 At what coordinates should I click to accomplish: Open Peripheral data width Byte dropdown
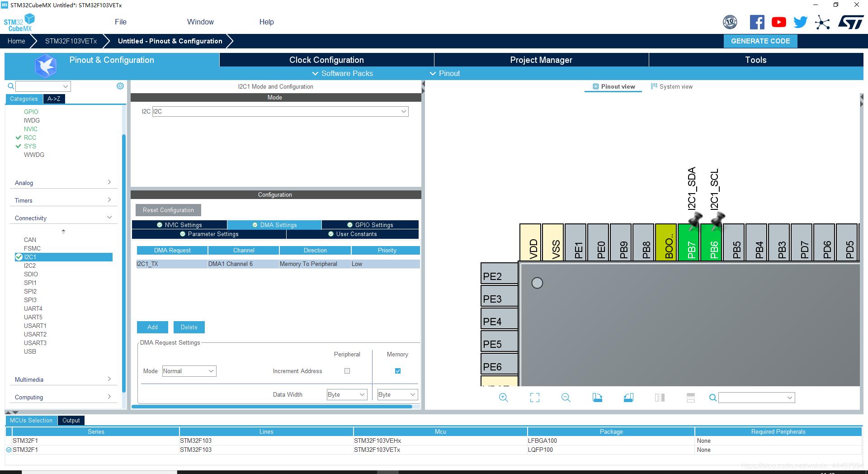pos(347,395)
